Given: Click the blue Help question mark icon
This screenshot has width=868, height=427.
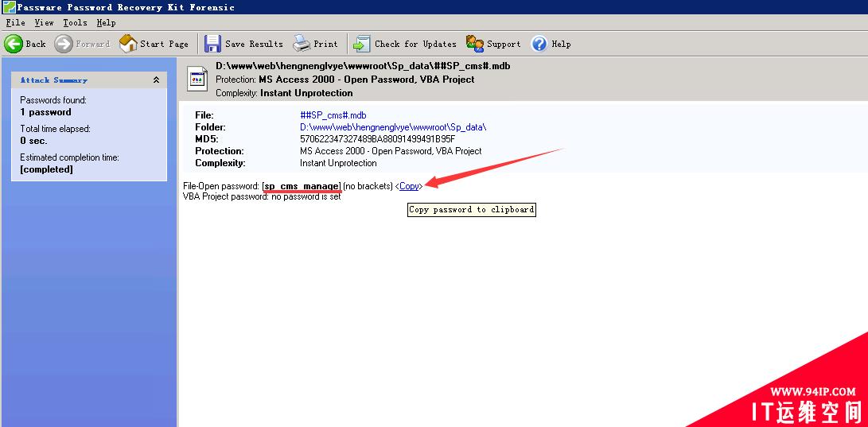Looking at the screenshot, I should tap(539, 44).
